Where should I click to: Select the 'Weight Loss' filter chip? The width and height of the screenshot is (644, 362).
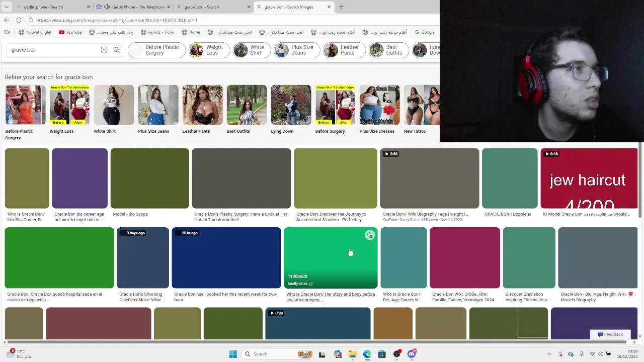click(x=209, y=50)
